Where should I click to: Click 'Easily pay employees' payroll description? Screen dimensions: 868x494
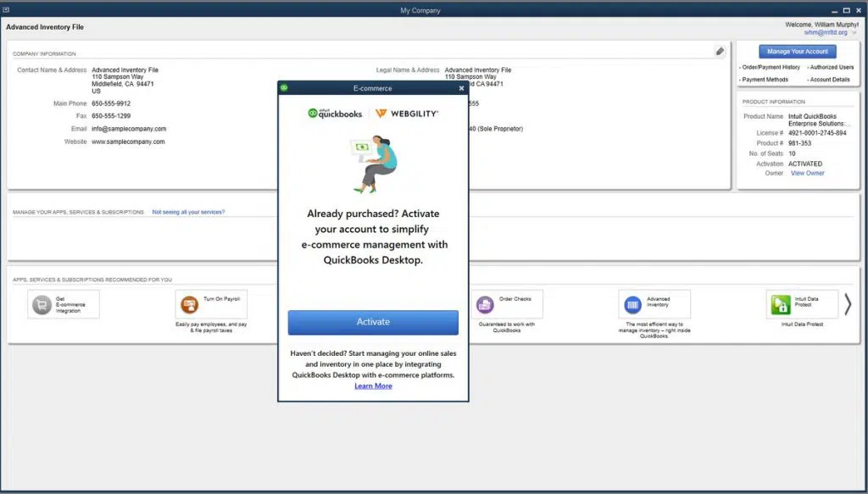point(211,327)
